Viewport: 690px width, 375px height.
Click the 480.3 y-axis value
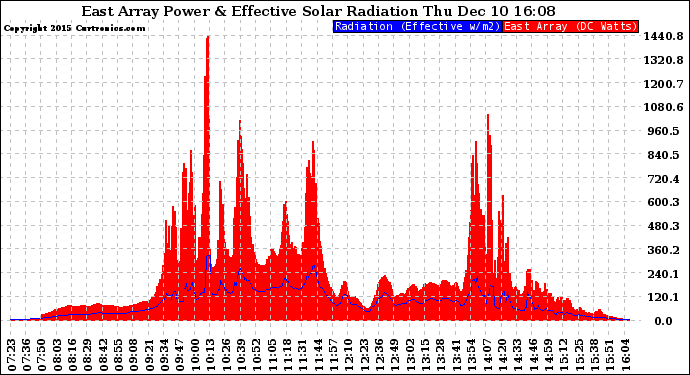[x=664, y=226]
